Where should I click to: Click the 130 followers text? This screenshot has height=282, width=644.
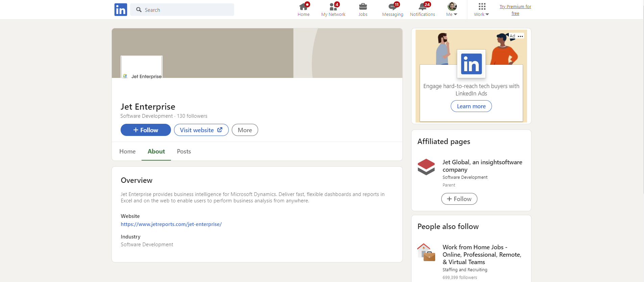[x=192, y=116]
